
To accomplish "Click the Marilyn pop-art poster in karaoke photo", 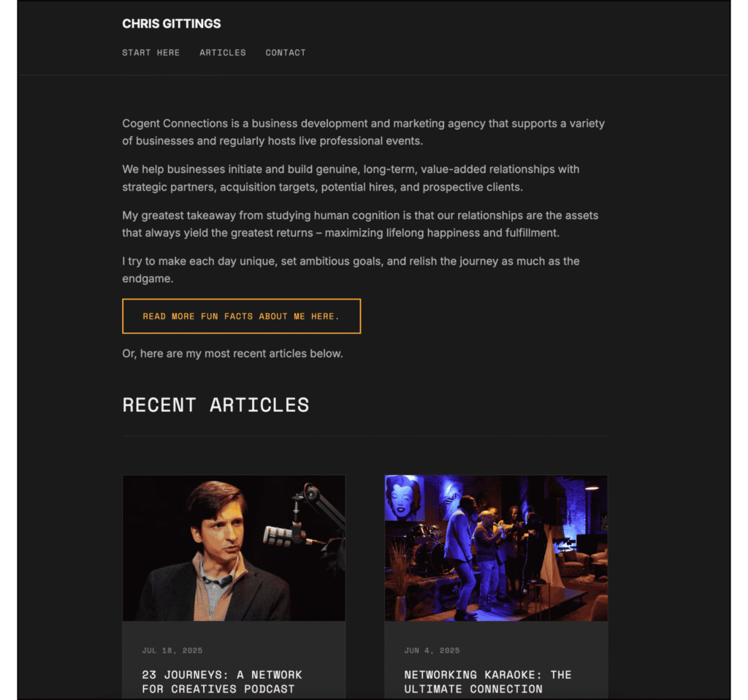I will tap(405, 498).
